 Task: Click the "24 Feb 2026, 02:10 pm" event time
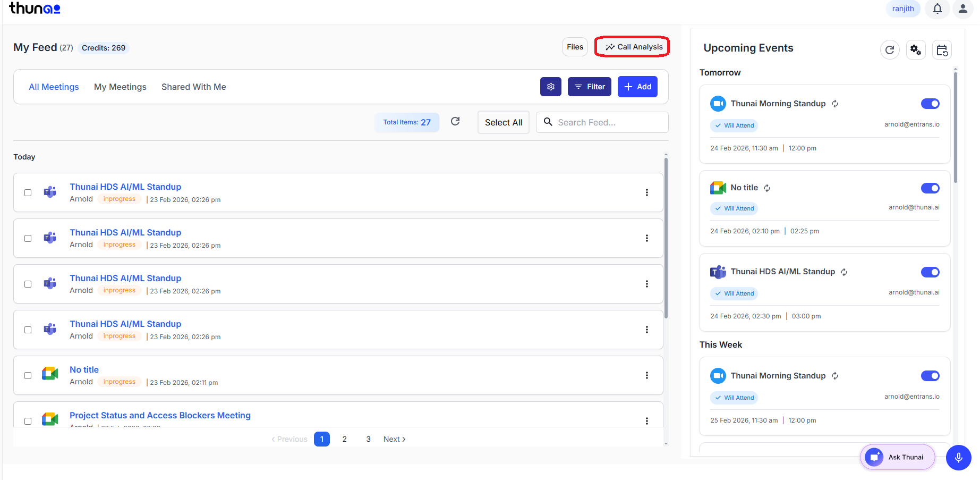pyautogui.click(x=745, y=231)
